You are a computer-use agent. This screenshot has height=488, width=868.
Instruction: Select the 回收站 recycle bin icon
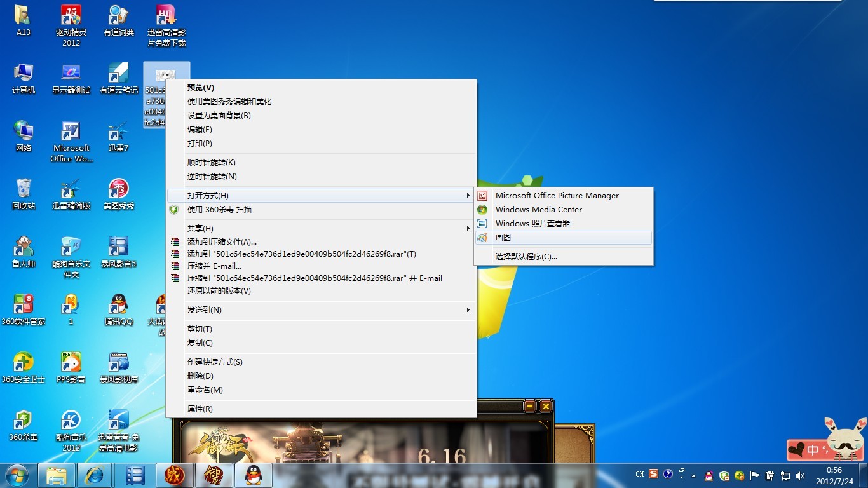[x=24, y=194]
